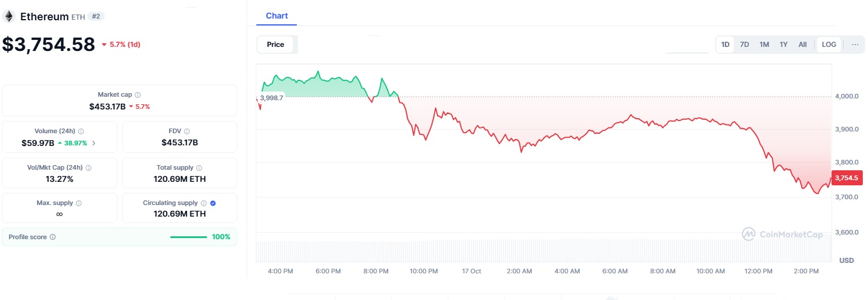Click the Market cap info icon
Viewport: 868px width, 300px height.
[x=138, y=95]
